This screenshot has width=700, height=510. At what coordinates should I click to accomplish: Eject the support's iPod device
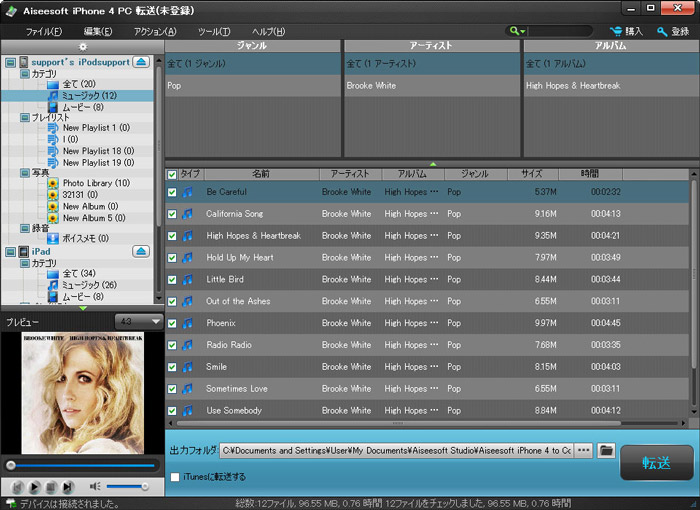click(141, 62)
